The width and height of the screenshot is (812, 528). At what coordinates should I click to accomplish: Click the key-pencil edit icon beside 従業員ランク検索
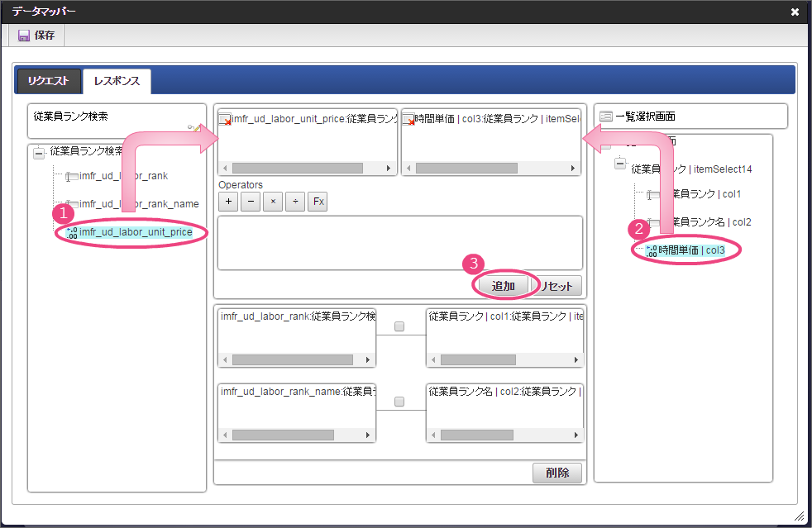click(x=194, y=127)
